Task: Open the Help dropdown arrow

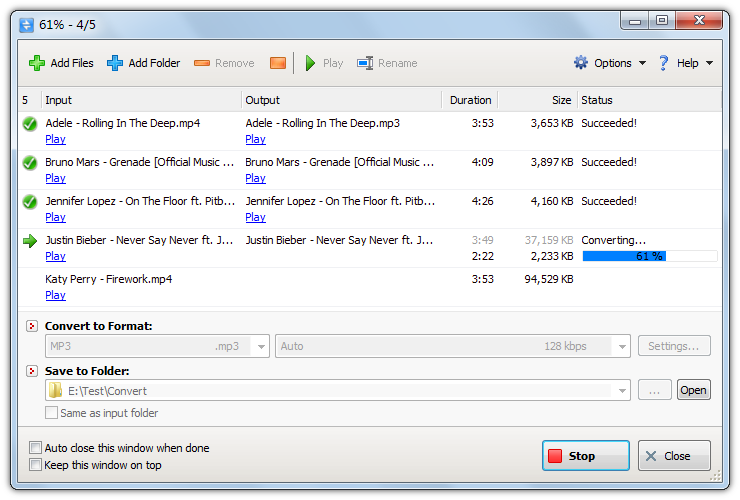Action: coord(709,63)
